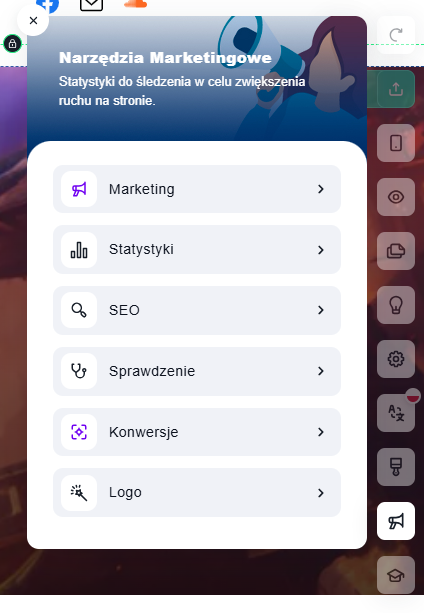Image resolution: width=424 pixels, height=613 pixels.
Task: Switch to mobile device preview icon
Action: tap(396, 143)
